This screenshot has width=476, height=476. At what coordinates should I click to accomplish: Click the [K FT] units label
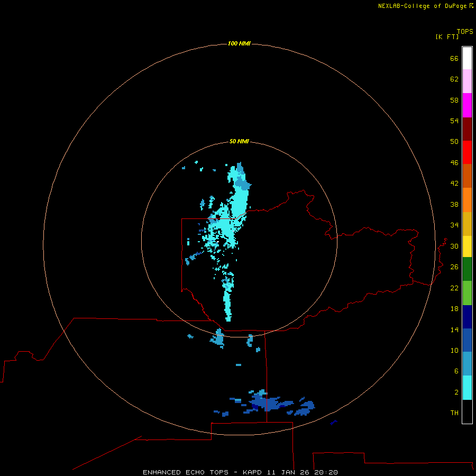(x=447, y=36)
